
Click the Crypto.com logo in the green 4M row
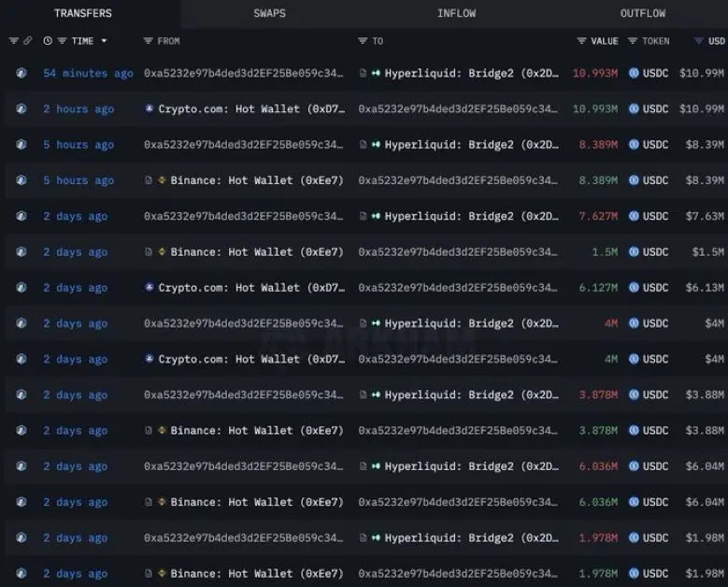click(149, 359)
